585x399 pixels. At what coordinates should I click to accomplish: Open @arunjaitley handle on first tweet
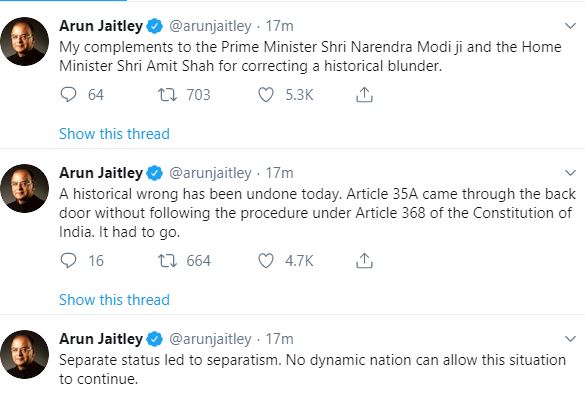(210, 26)
